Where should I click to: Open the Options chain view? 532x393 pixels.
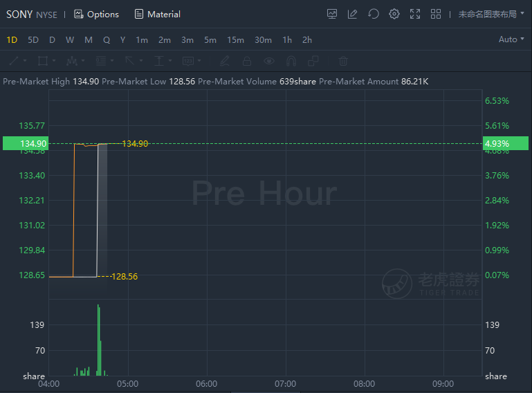pos(97,15)
